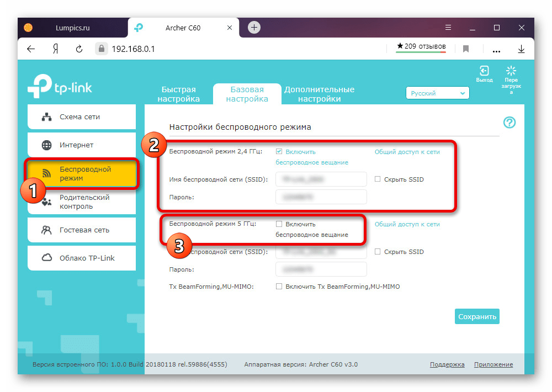Click the 2.4 GHz SSID name field
The image size is (552, 392).
point(321,179)
